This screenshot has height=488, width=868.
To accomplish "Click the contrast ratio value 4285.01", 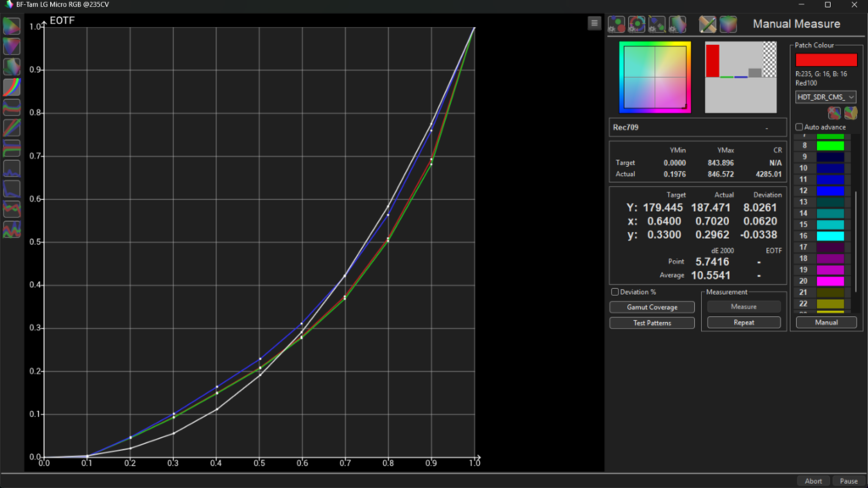I will 768,175.
